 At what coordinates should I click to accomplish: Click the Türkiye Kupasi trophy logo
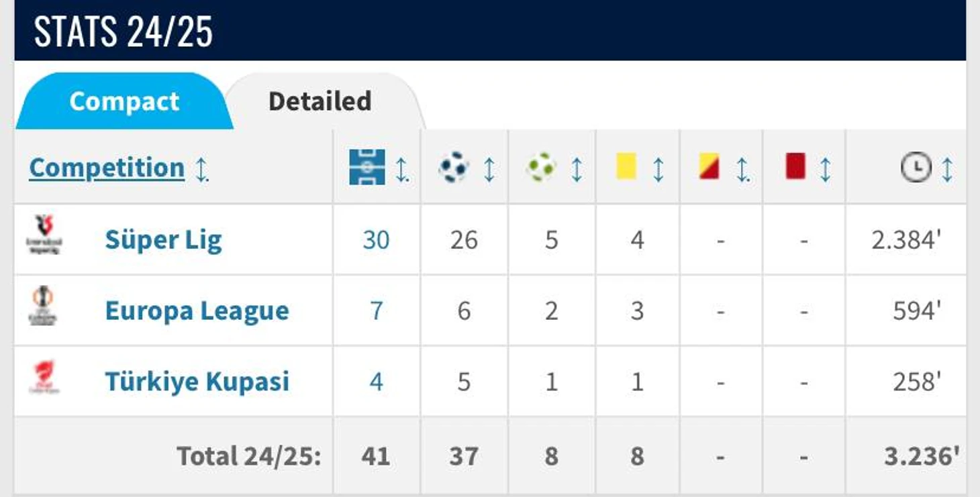pos(44,377)
